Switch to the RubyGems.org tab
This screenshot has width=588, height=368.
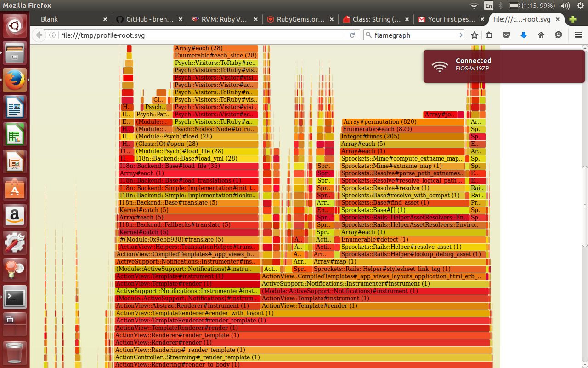(x=299, y=19)
